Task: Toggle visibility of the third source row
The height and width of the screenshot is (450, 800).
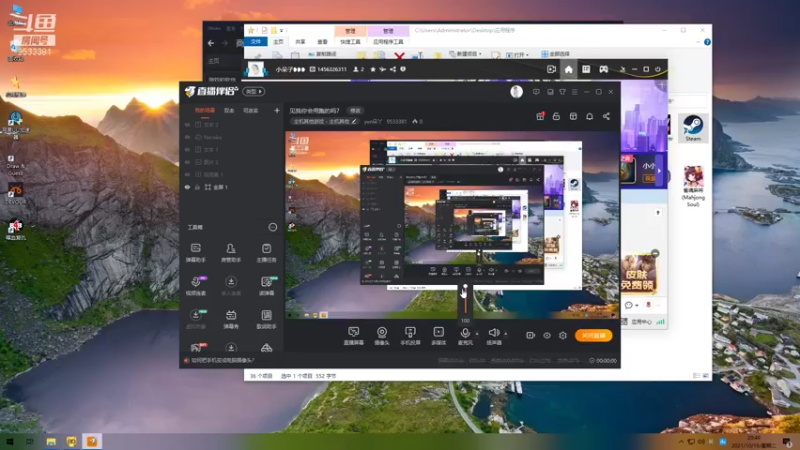Action: [x=187, y=149]
